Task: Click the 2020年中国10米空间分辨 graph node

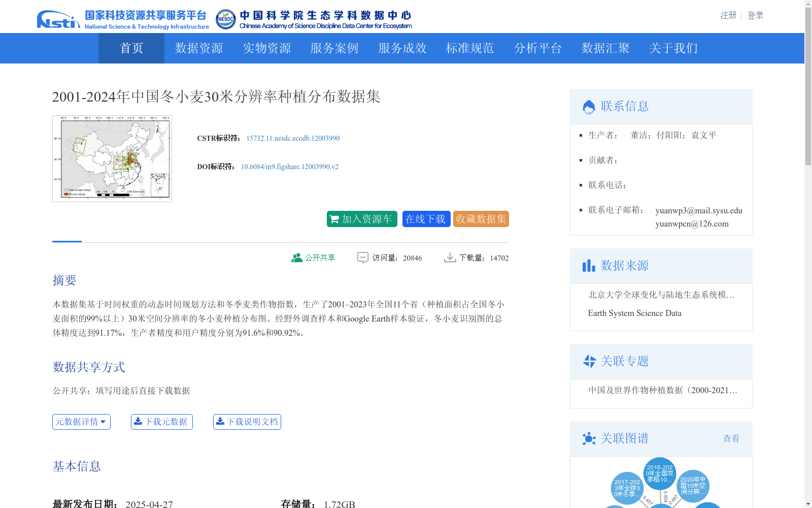Action: 693,486
